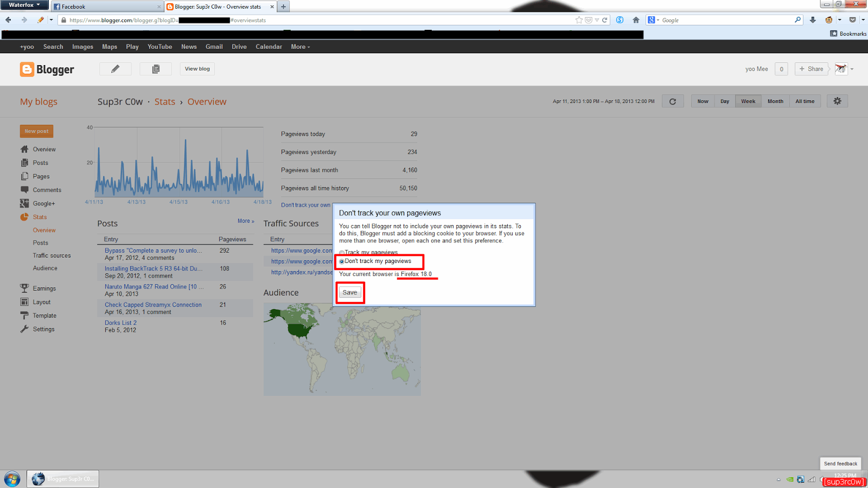Click the browser Forward arrow
This screenshot has width=868, height=488.
point(24,20)
